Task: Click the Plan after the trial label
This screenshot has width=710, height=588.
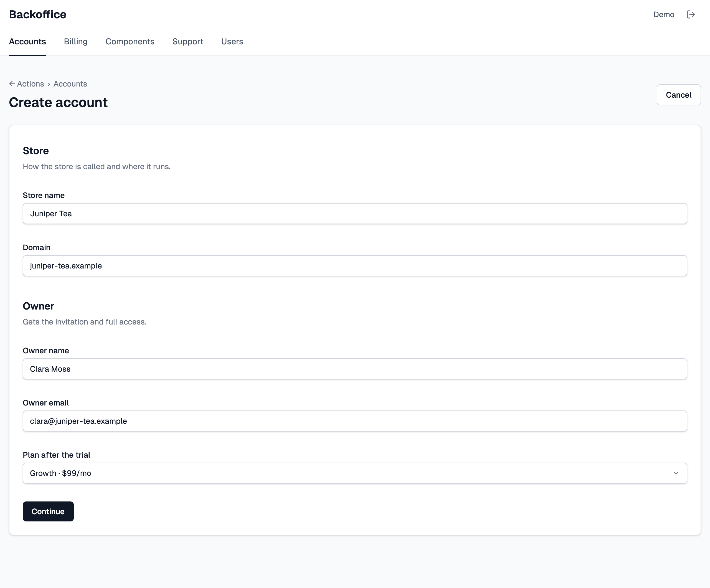Action: (x=57, y=455)
